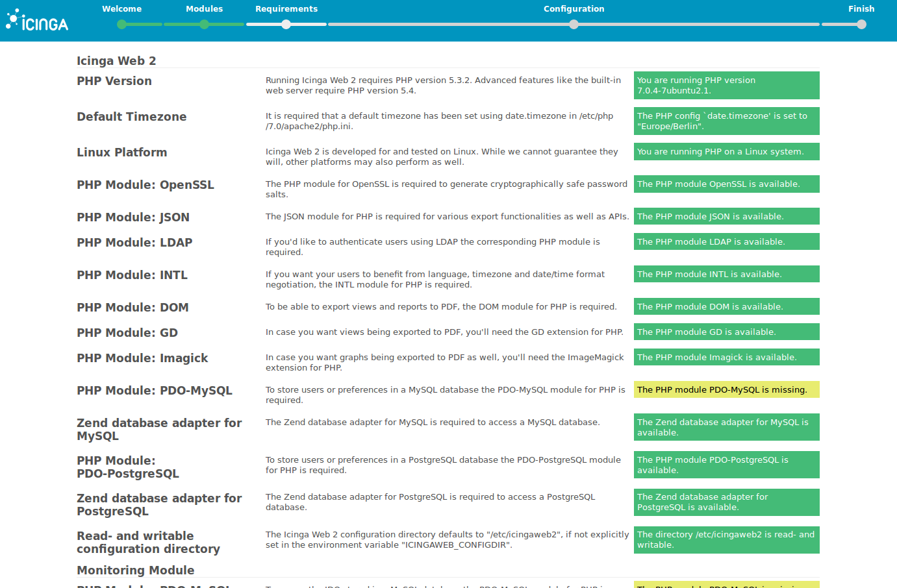
Task: Select the Modules label in the wizard
Action: [204, 8]
